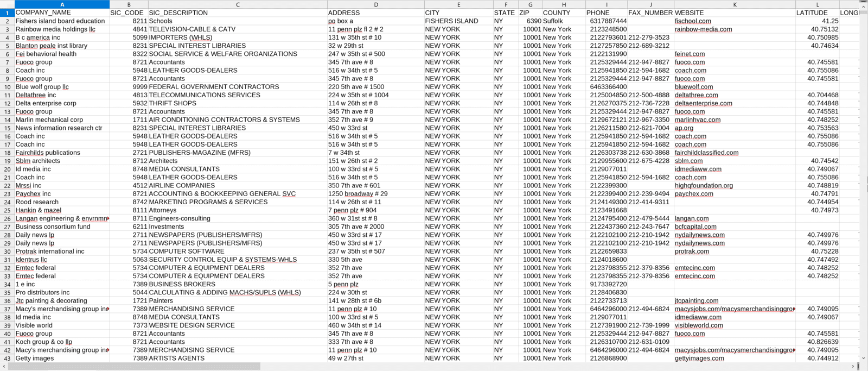Select the 'sblm.com' cell

click(x=735, y=161)
